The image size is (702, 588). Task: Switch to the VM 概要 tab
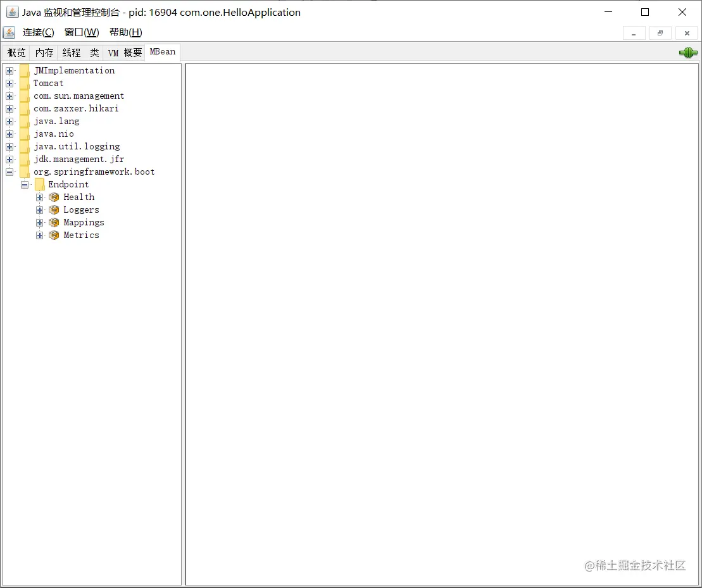[x=125, y=53]
